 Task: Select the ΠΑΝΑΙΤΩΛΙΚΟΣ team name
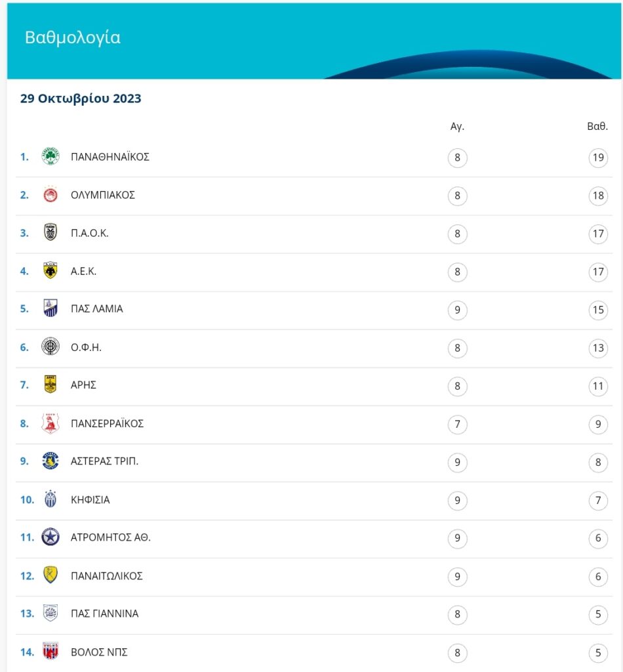(x=107, y=576)
